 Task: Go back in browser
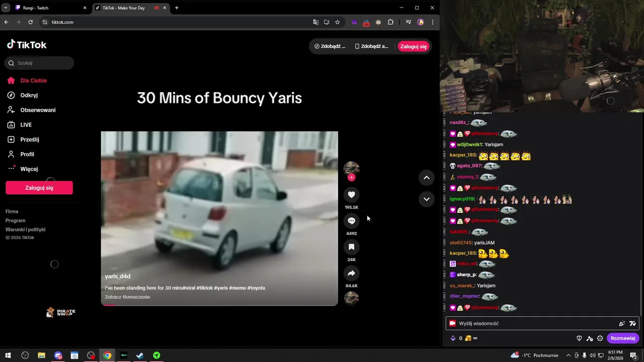(7, 22)
